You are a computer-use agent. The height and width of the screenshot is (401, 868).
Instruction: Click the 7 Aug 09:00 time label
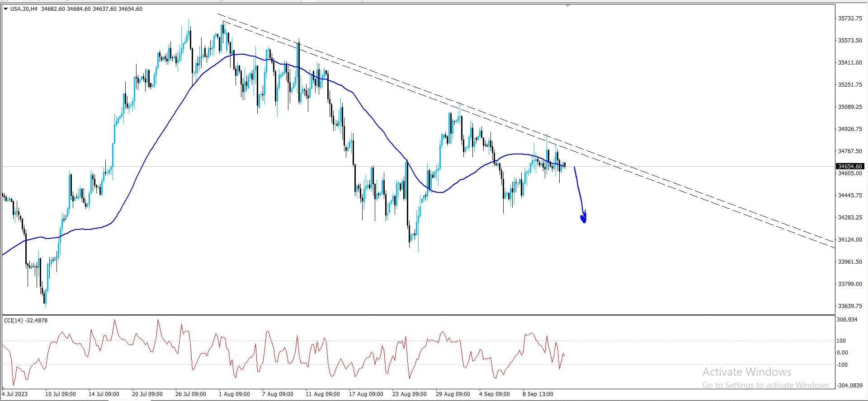tap(278, 394)
